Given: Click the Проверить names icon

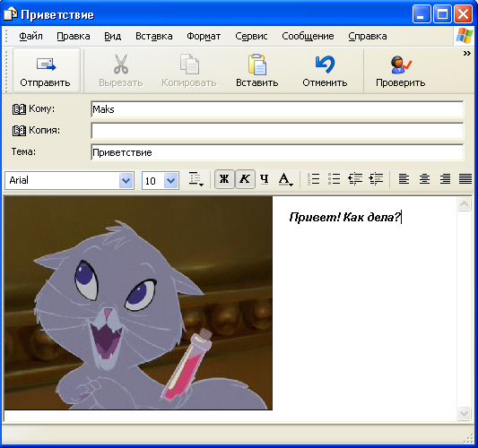Looking at the screenshot, I should coord(400,65).
